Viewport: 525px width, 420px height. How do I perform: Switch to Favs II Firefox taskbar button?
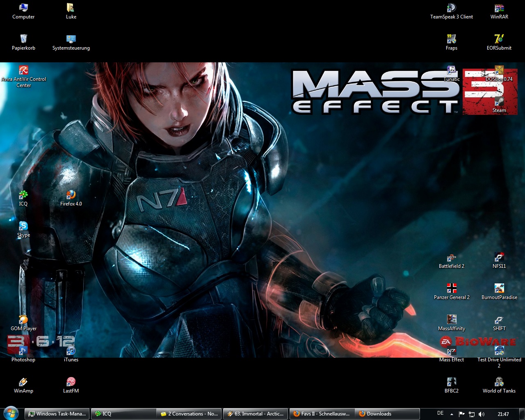pos(322,414)
